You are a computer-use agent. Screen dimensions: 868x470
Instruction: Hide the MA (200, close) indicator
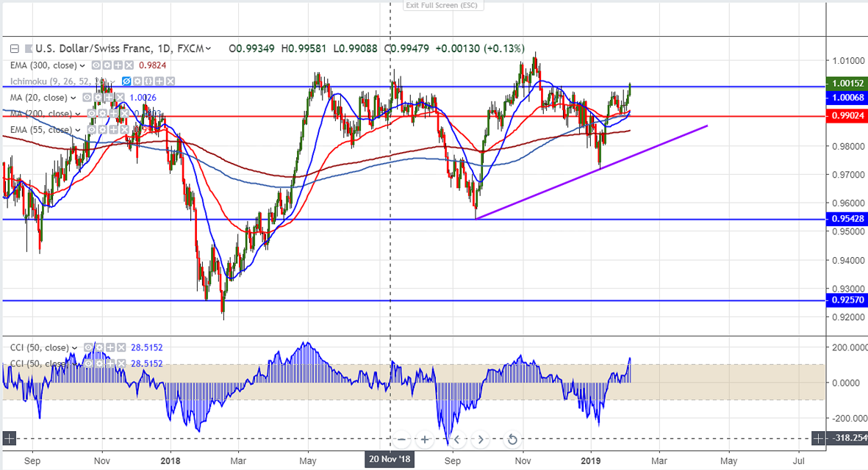tap(92, 113)
